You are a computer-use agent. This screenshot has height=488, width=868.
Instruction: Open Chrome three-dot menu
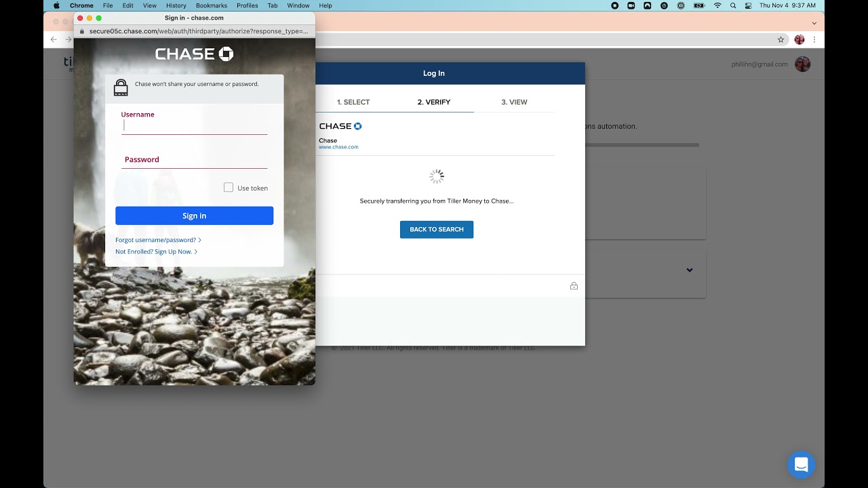pyautogui.click(x=814, y=40)
